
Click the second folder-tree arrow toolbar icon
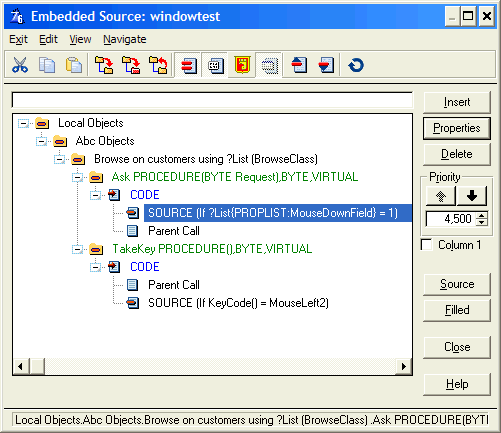(131, 65)
